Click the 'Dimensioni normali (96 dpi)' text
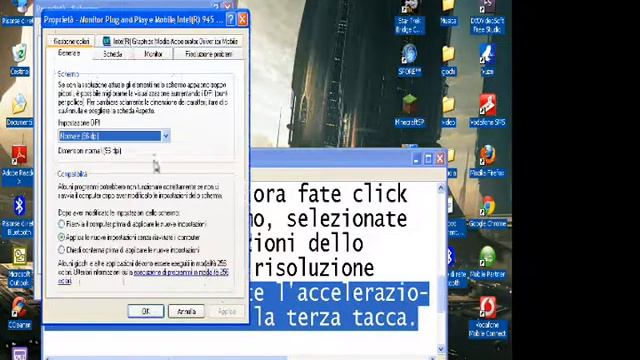The height and width of the screenshot is (360, 640). tap(90, 151)
